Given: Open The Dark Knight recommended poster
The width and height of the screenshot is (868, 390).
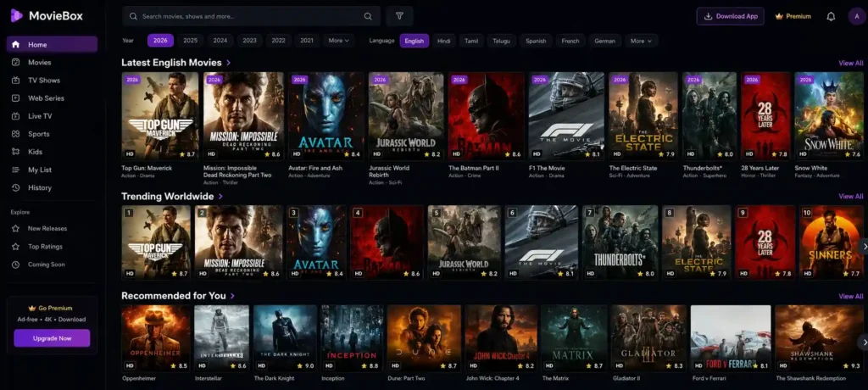Looking at the screenshot, I should [285, 338].
